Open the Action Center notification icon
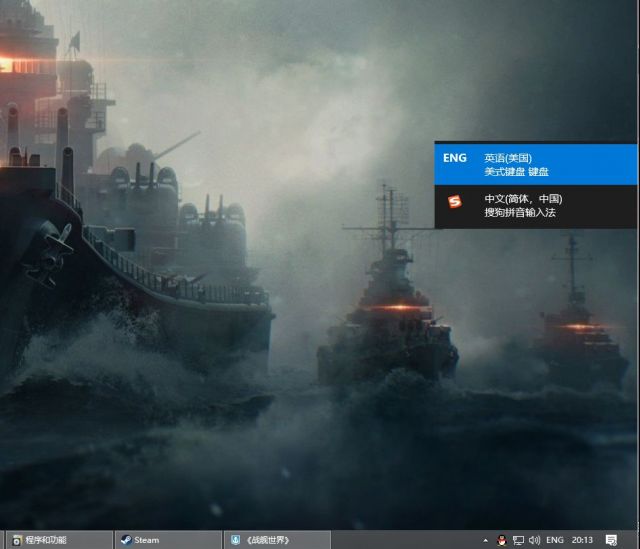This screenshot has height=549, width=640. [611, 540]
